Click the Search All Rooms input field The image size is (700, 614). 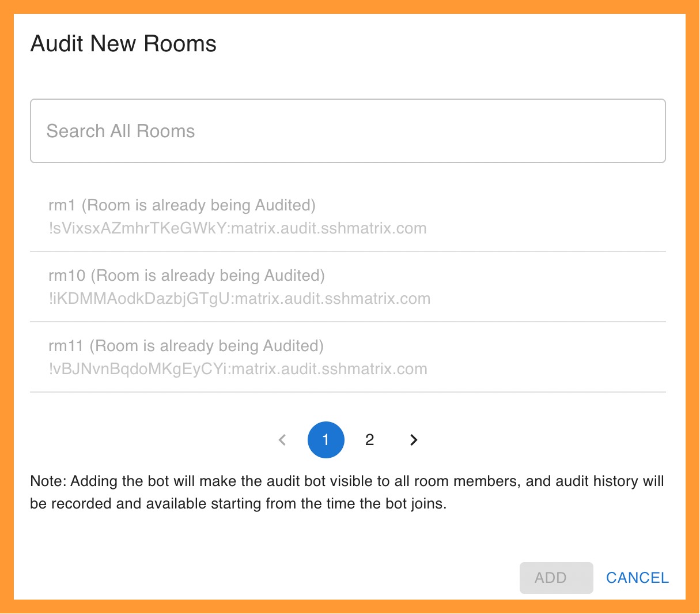point(347,131)
